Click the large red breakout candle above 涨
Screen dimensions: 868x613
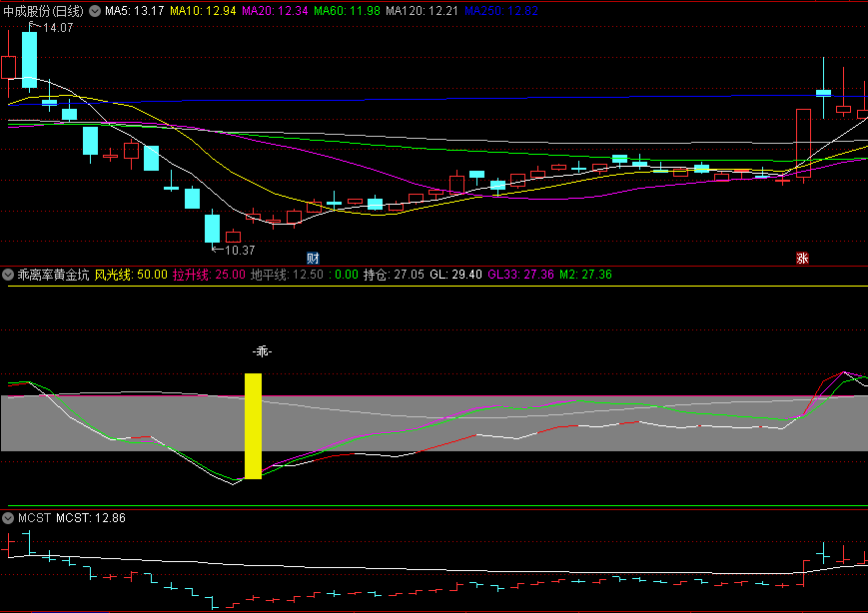coord(803,144)
